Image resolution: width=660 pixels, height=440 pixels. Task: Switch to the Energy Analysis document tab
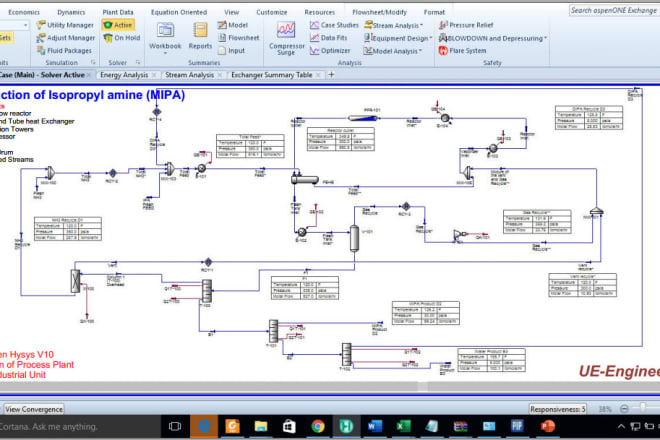point(124,75)
